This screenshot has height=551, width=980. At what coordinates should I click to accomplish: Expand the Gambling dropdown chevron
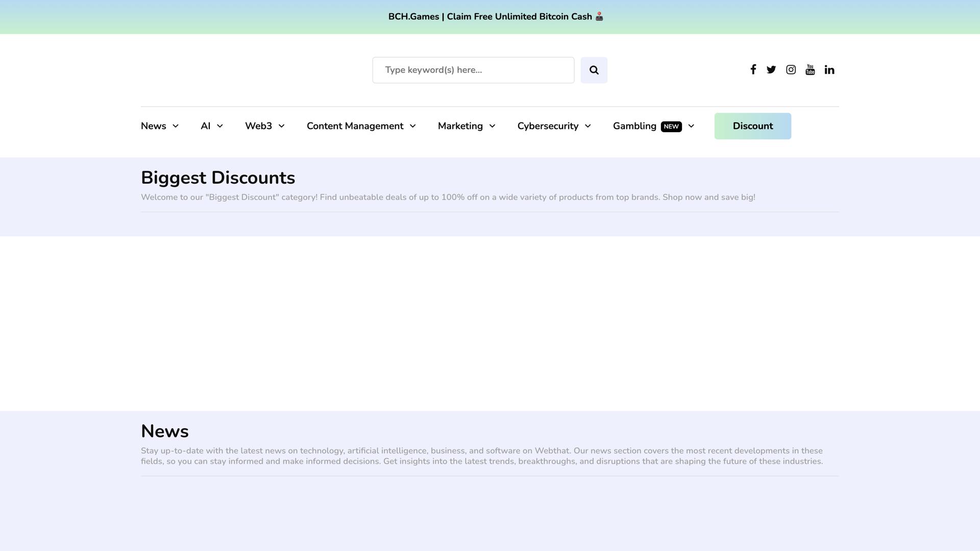691,126
